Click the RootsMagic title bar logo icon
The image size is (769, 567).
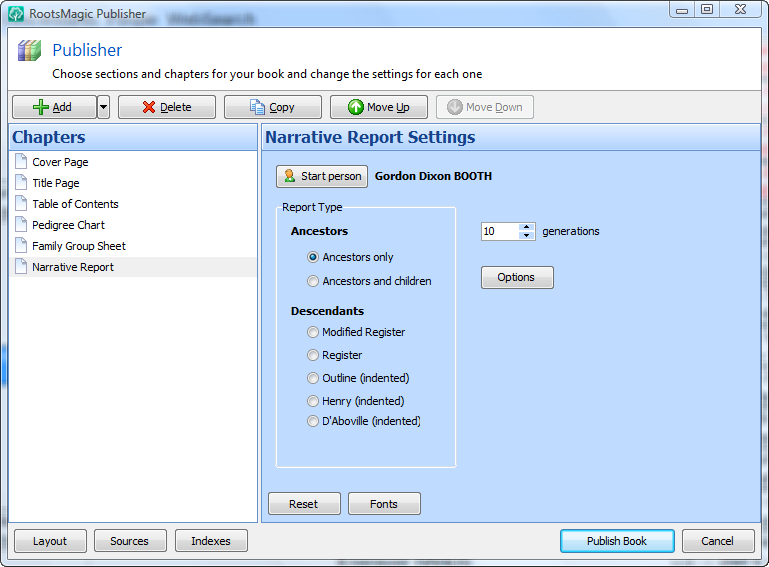click(x=16, y=14)
